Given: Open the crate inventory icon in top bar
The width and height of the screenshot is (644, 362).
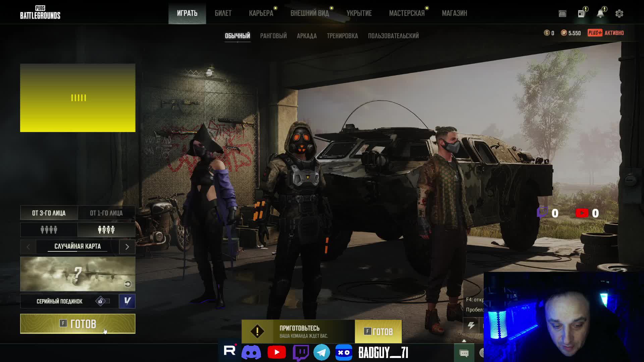Looking at the screenshot, I should [x=562, y=14].
